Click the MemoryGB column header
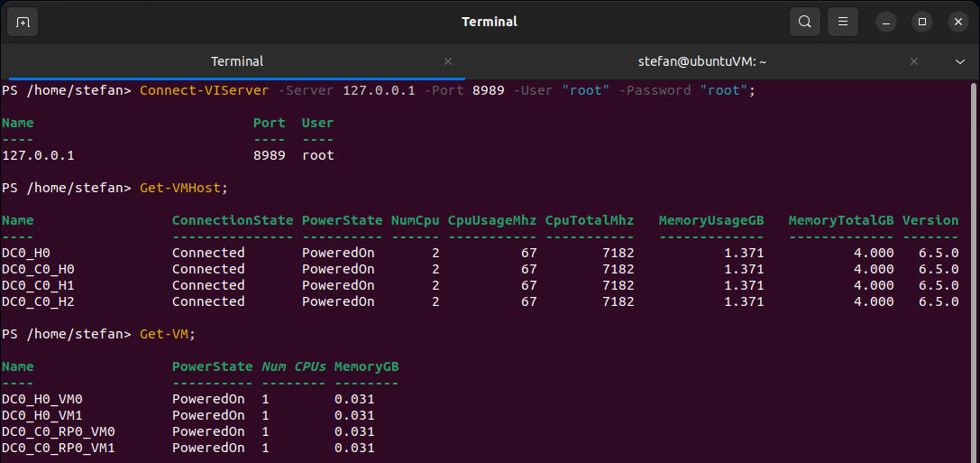Image resolution: width=980 pixels, height=463 pixels. pyautogui.click(x=367, y=366)
